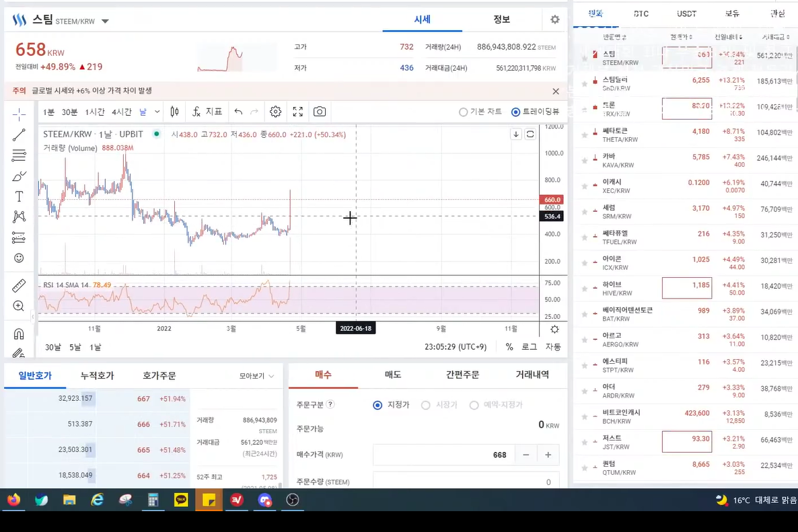Screen dimensions: 798x532
Task: Click the 매수가격 input showing 668
Action: pyautogui.click(x=444, y=455)
